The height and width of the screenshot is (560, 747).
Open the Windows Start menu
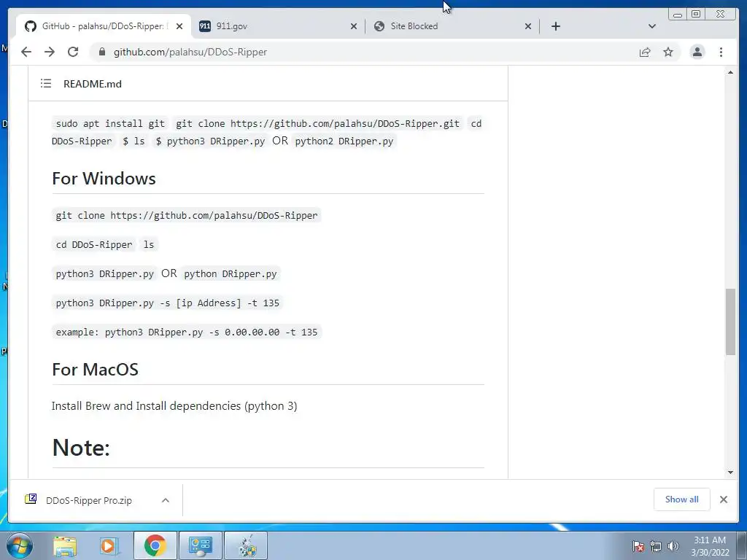[20, 545]
